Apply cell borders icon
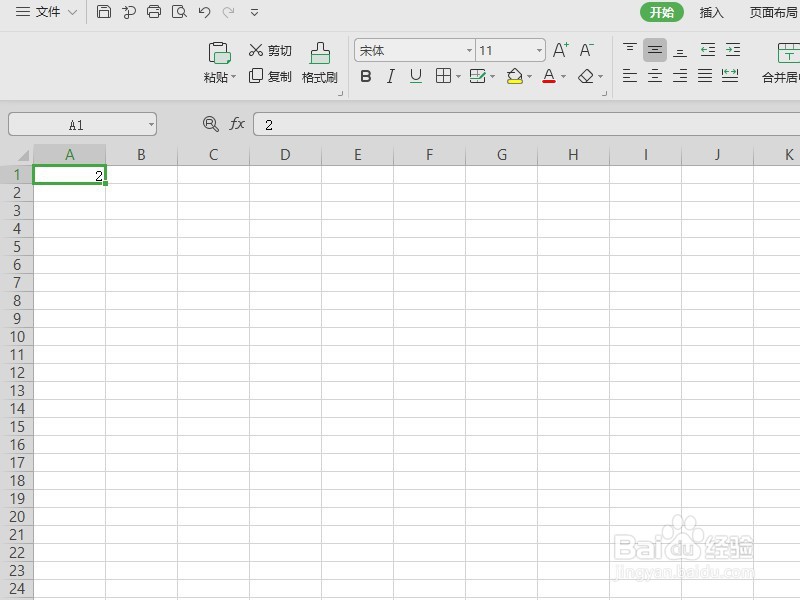 [443, 76]
